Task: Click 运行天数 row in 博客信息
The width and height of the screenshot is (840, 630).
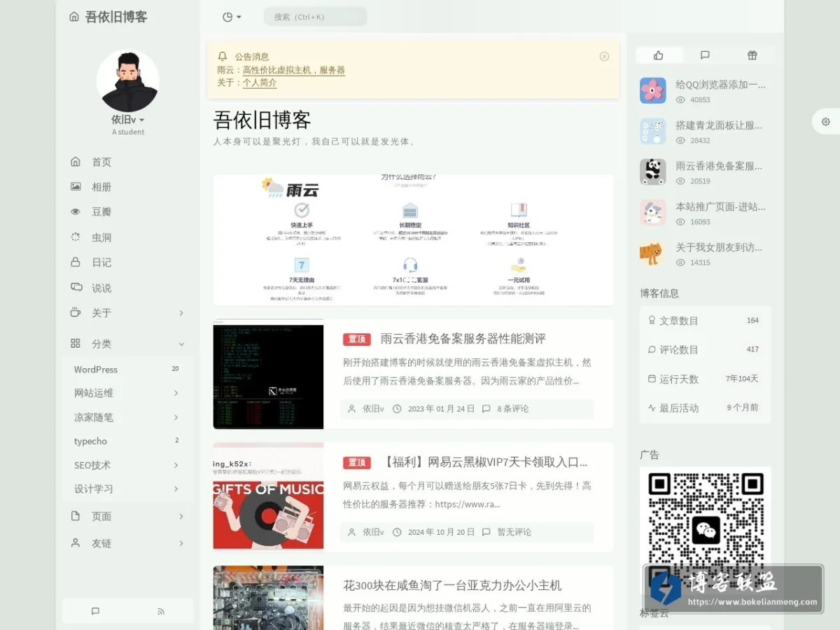Action: (x=705, y=379)
